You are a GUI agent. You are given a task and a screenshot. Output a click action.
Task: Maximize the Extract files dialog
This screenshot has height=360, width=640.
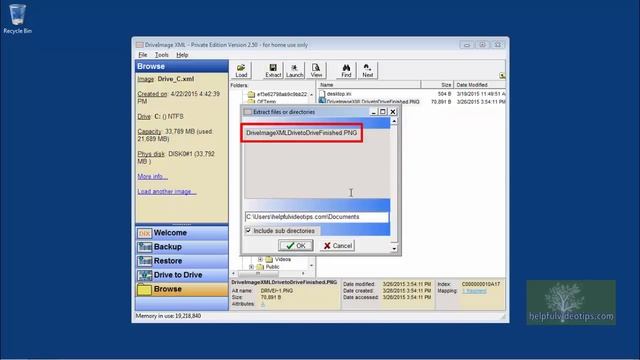click(x=382, y=111)
